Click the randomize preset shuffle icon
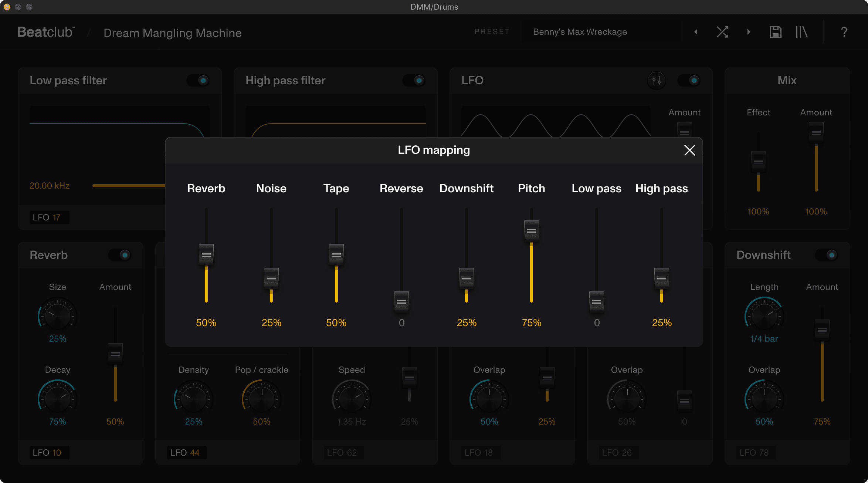 pyautogui.click(x=722, y=32)
